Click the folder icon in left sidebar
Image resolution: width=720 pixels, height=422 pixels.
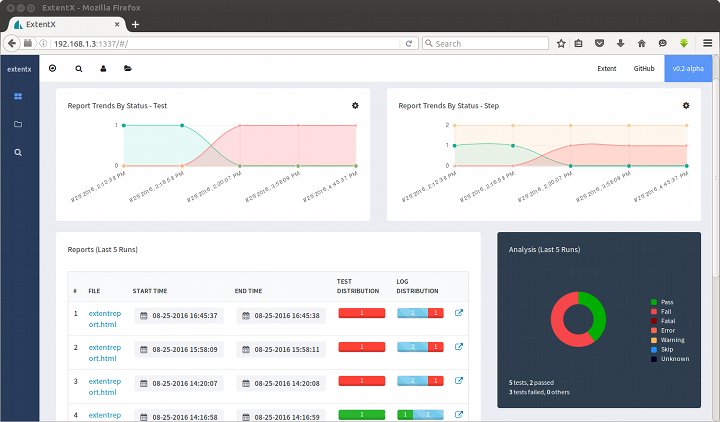click(18, 124)
